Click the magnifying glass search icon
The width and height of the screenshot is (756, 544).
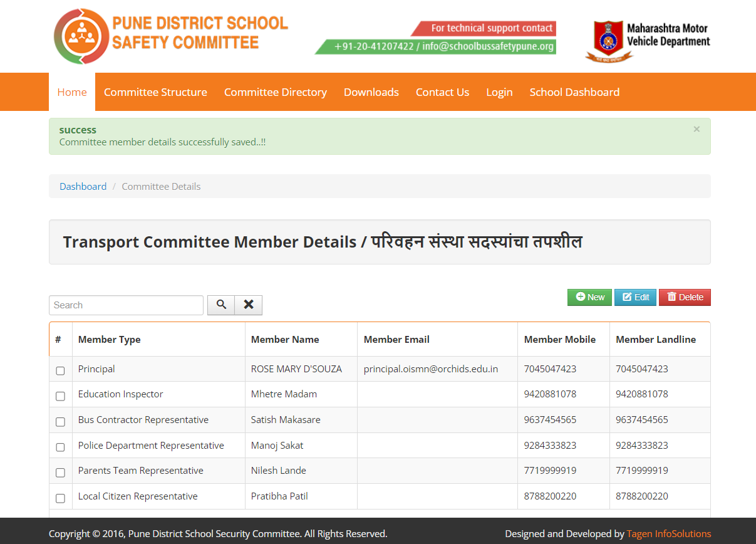point(221,305)
